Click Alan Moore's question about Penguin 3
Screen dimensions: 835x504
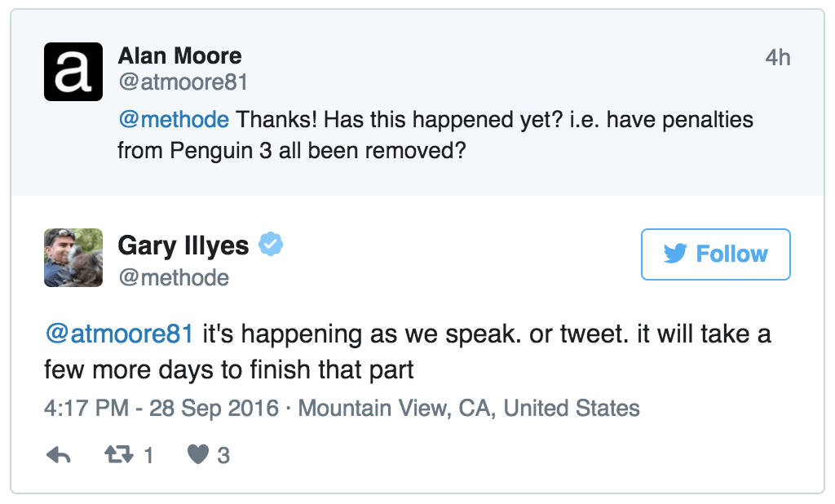tap(435, 135)
